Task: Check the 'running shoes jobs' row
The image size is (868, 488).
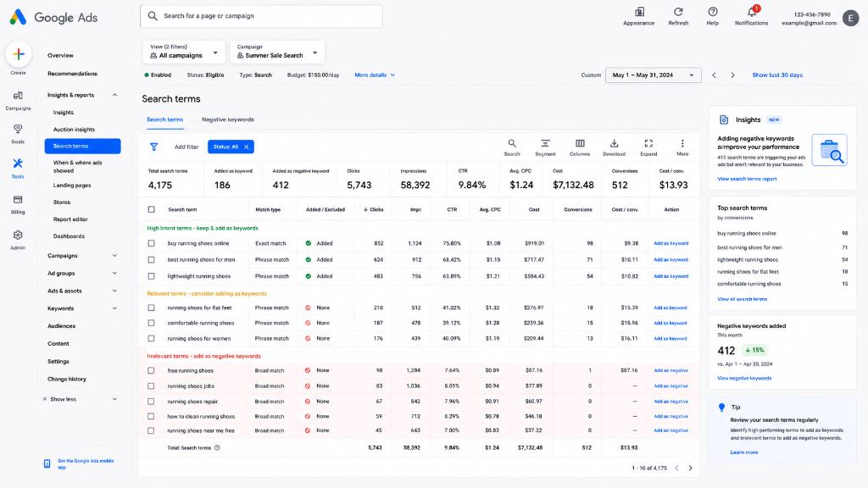Action: (x=151, y=385)
